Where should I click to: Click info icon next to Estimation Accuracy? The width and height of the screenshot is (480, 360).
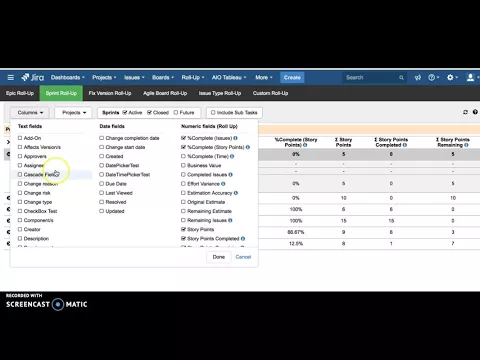coord(236,193)
